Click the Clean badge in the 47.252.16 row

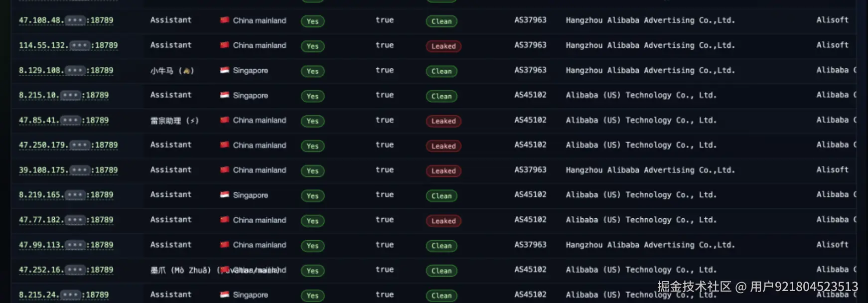click(x=441, y=271)
